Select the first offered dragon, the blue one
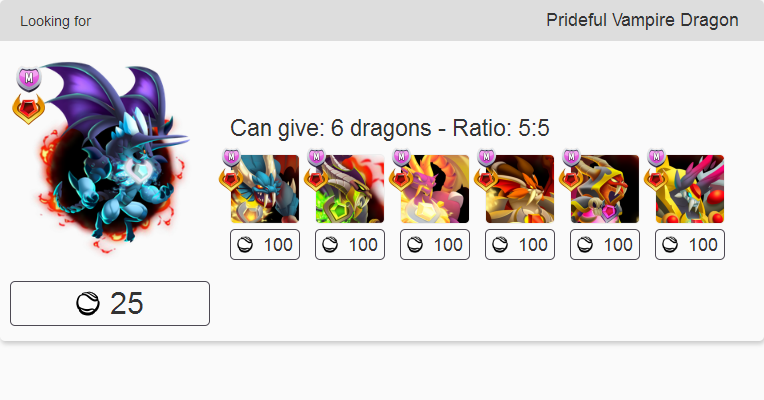This screenshot has height=400, width=764. tap(265, 189)
